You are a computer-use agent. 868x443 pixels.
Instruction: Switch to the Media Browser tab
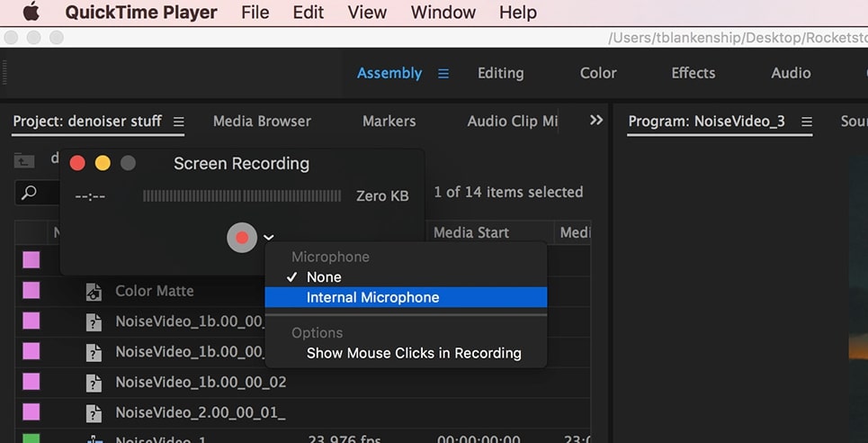coord(262,122)
